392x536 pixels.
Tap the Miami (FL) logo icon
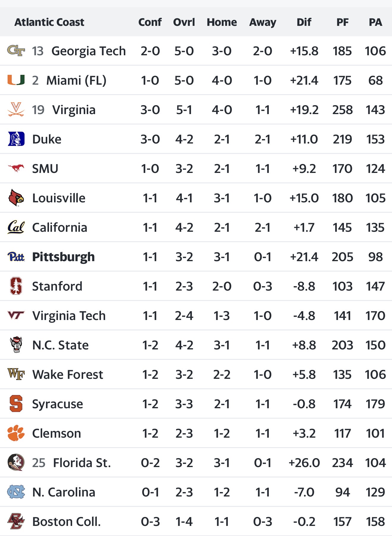[16, 80]
